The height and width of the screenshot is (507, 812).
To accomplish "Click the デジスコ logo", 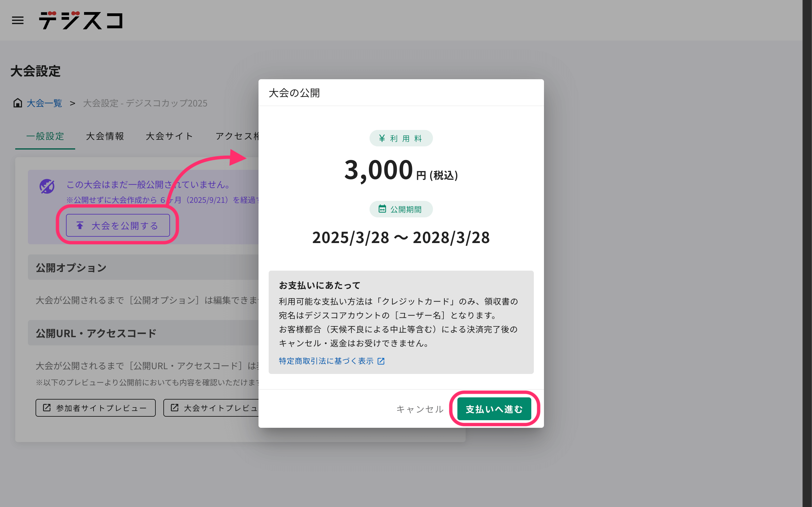I will coord(81,21).
